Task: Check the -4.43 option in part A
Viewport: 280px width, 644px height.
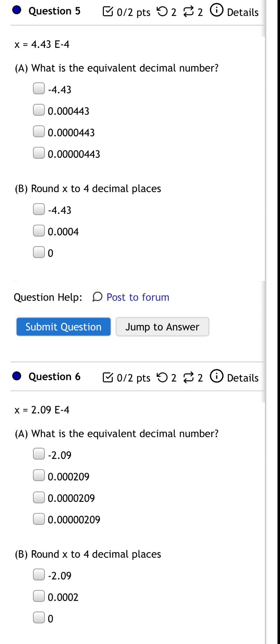Action: (39, 88)
